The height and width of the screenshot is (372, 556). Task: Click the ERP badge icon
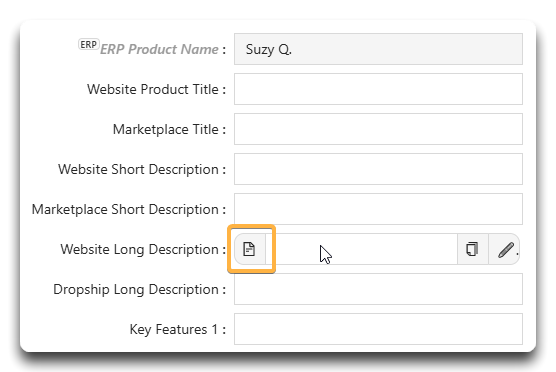coord(88,45)
